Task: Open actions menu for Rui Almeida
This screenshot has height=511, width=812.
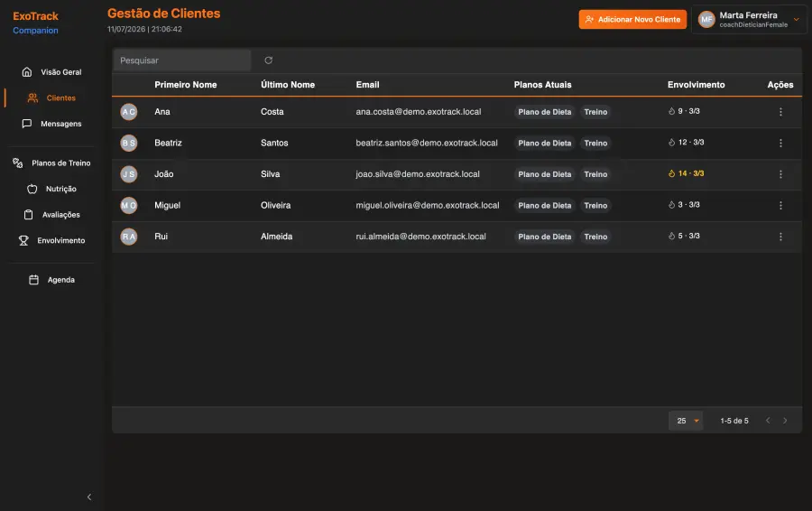Action: (780, 237)
